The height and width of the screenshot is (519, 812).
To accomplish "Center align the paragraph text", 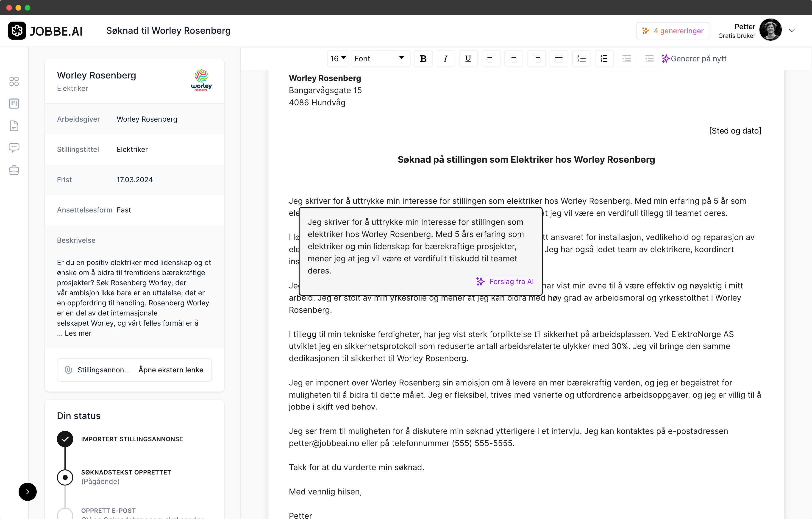I will 513,59.
